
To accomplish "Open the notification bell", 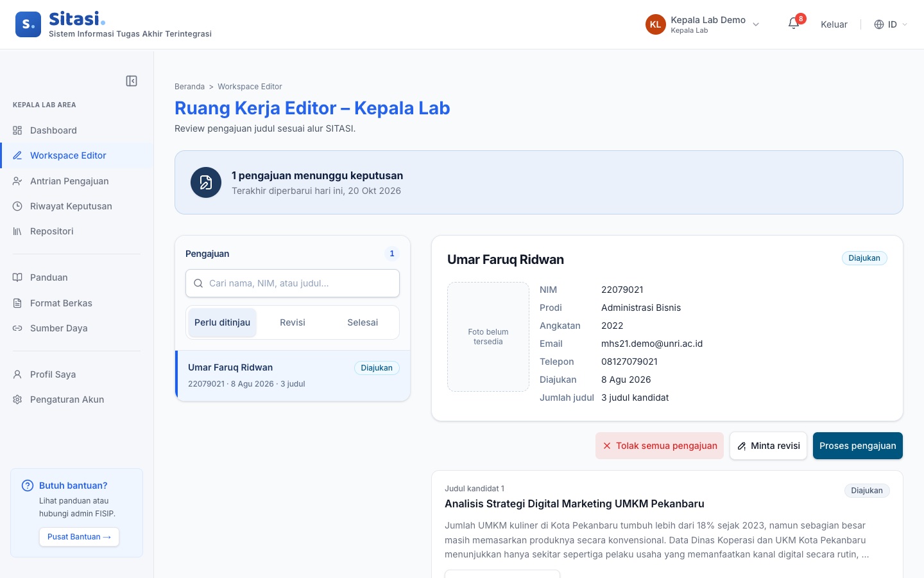I will pyautogui.click(x=794, y=24).
